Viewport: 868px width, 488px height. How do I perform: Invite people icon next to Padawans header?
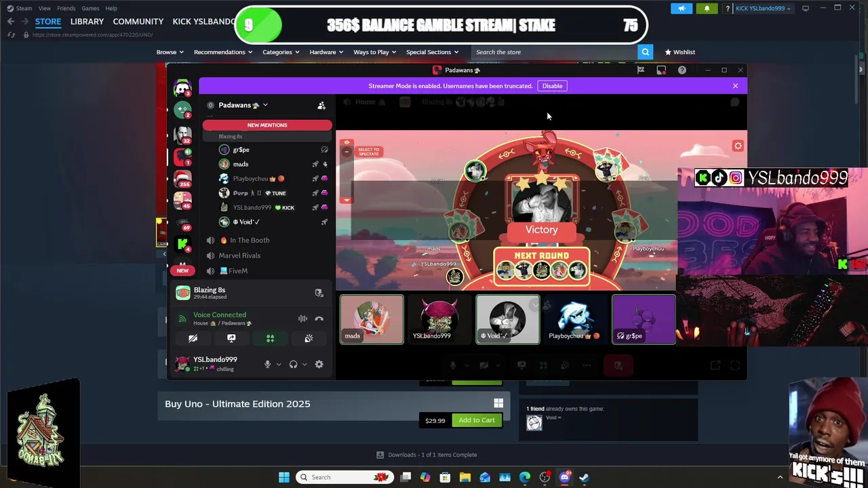pos(321,105)
